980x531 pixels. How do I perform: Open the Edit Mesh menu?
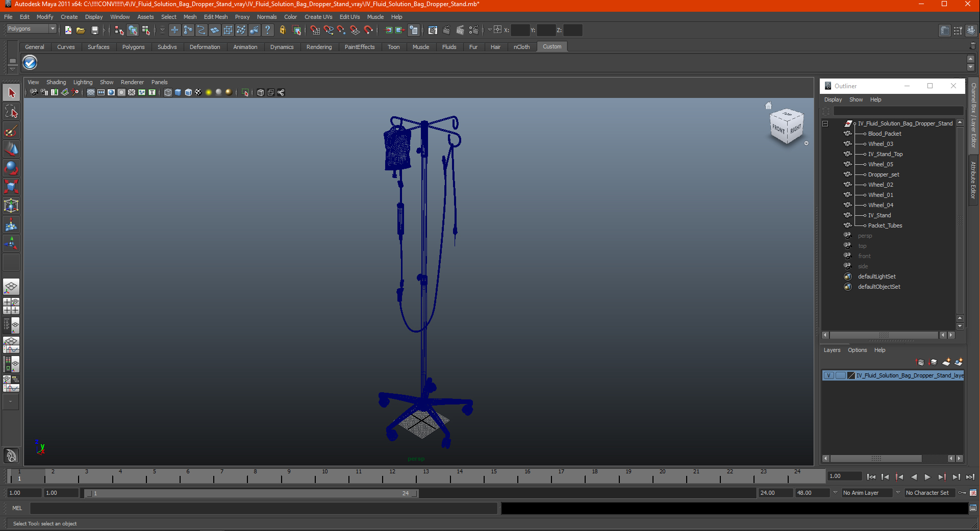tap(216, 17)
